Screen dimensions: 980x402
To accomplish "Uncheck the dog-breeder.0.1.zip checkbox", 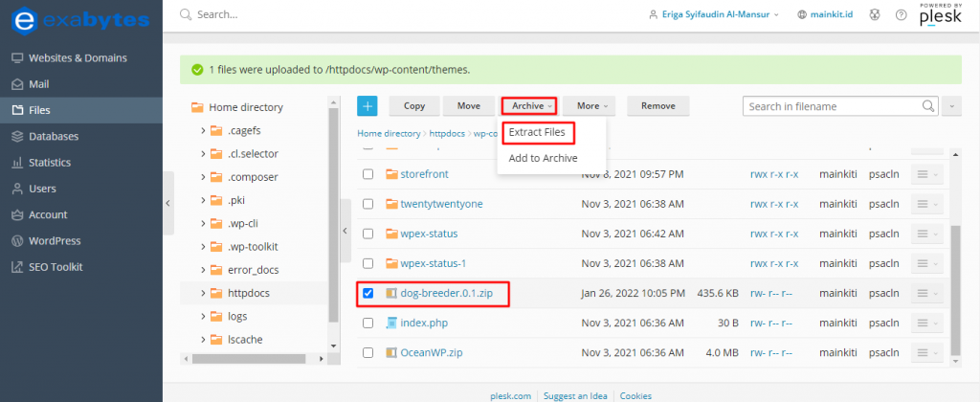I will (368, 293).
